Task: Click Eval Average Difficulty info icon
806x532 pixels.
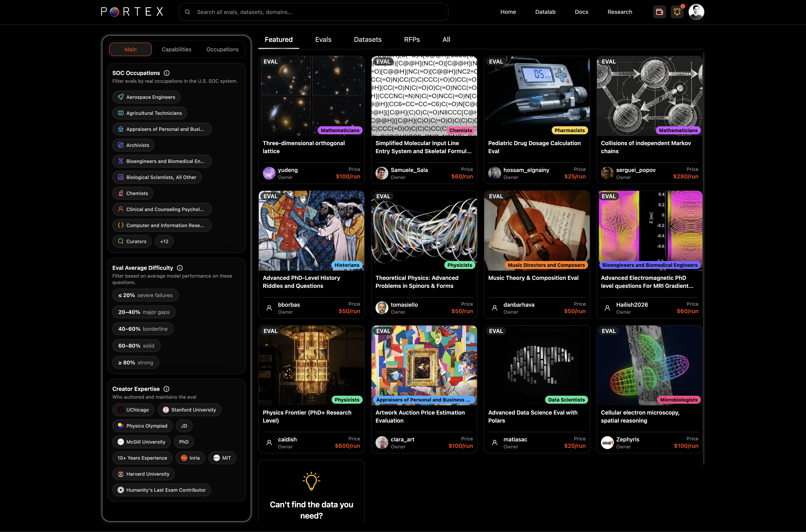Action: pos(180,268)
